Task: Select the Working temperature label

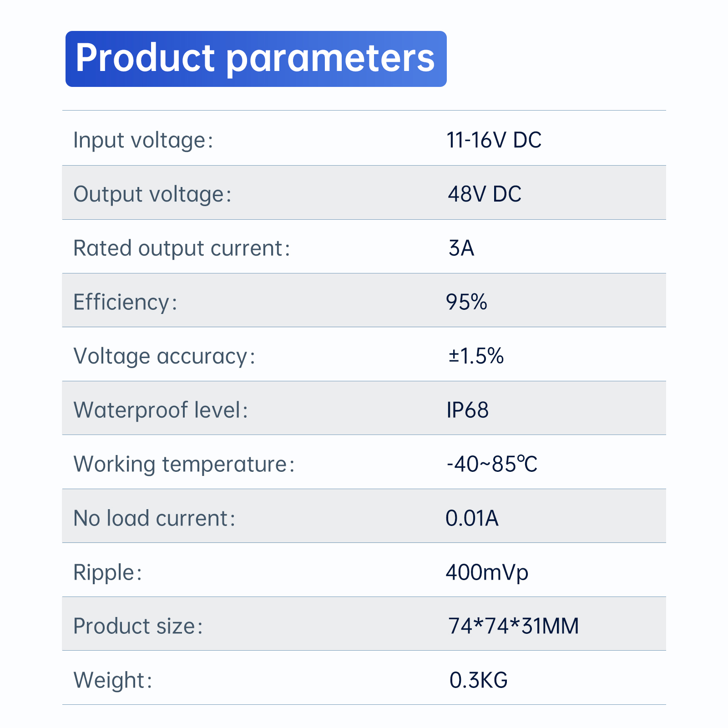Action: tap(184, 465)
